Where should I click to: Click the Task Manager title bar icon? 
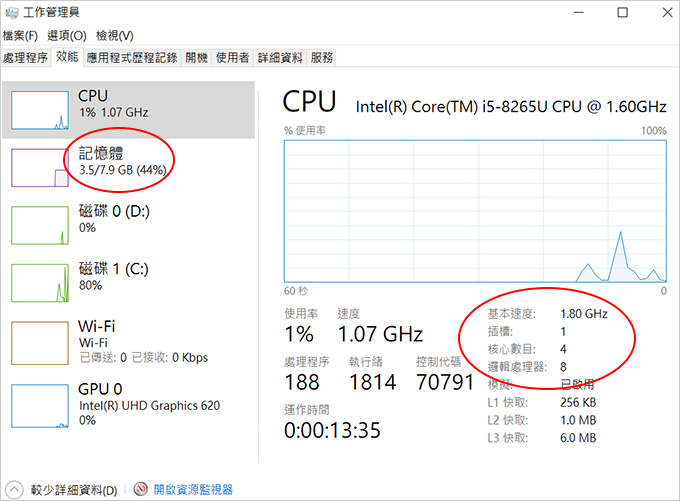click(x=12, y=13)
